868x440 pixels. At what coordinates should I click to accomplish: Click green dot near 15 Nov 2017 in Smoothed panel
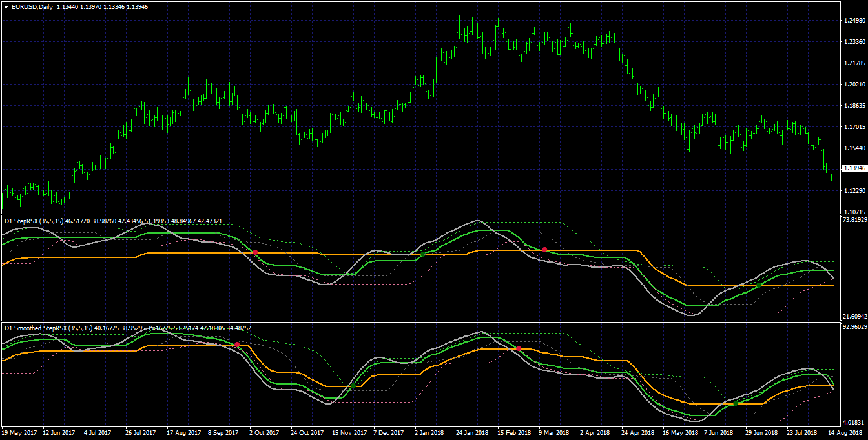(353, 386)
